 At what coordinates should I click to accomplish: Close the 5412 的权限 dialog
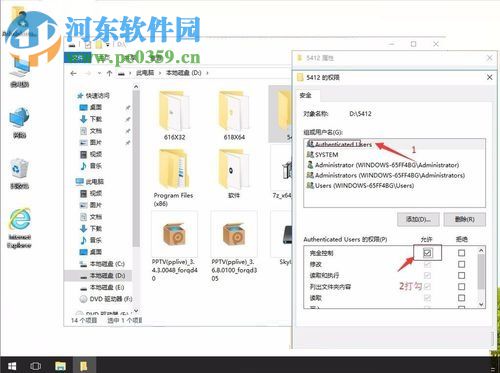click(x=489, y=78)
